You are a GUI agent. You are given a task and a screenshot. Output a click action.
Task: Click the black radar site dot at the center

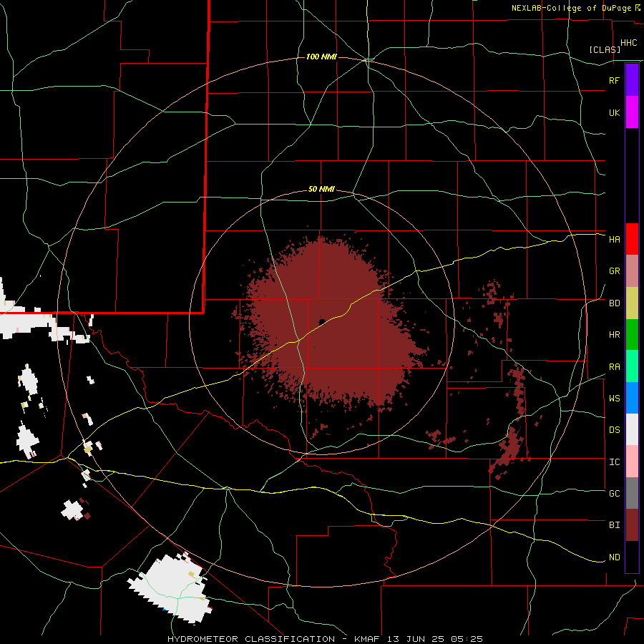(x=322, y=321)
